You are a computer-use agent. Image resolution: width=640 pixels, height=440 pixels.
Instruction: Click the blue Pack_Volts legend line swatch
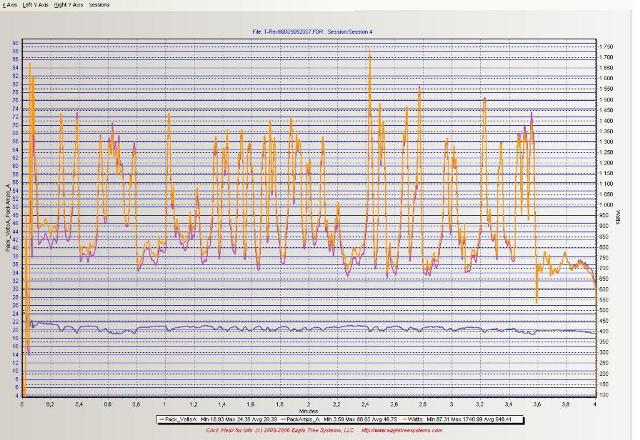tap(164, 418)
